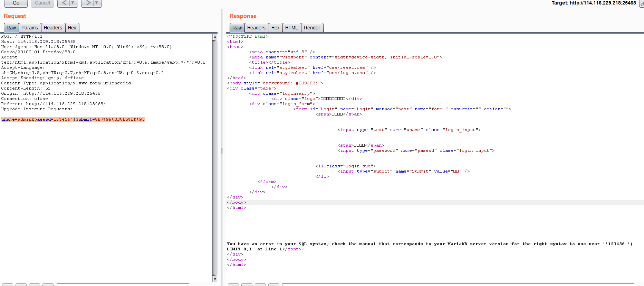Viewport: 644px width, 286px height.
Task: Click the Request panel heading
Action: pyautogui.click(x=15, y=16)
